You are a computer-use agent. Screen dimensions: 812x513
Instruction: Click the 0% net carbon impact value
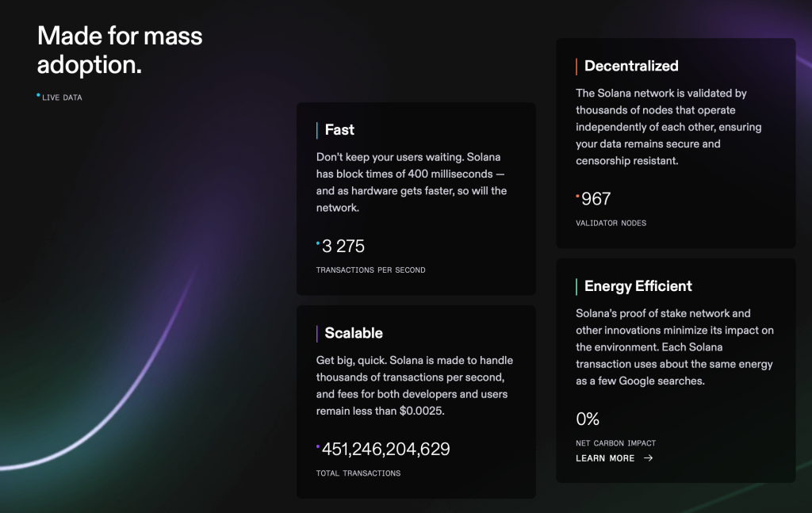(x=588, y=419)
